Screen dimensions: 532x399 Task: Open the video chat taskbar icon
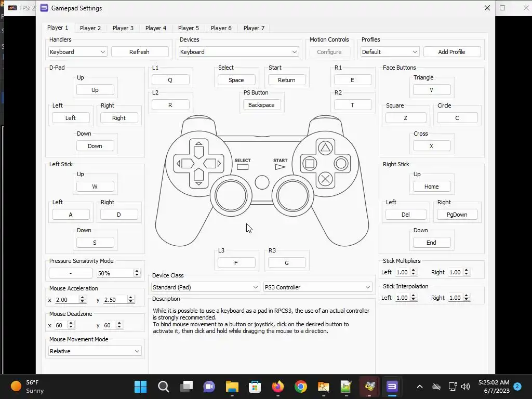point(209,387)
